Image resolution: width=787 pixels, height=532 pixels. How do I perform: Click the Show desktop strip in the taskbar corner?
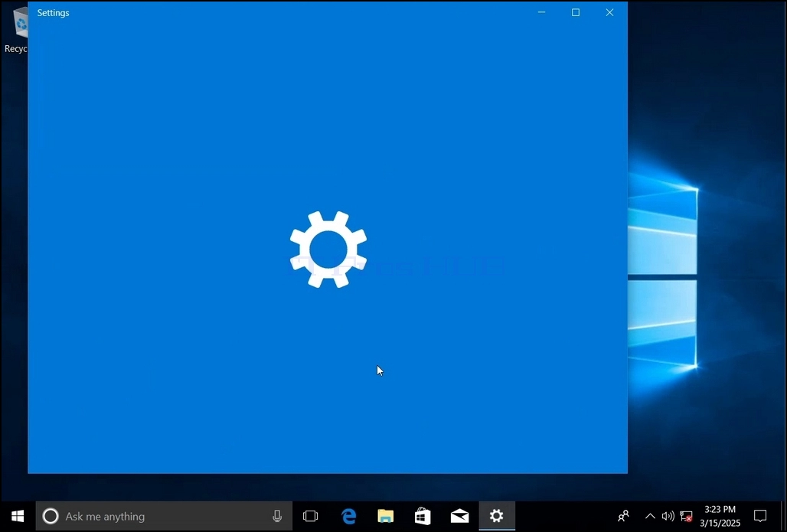784,516
